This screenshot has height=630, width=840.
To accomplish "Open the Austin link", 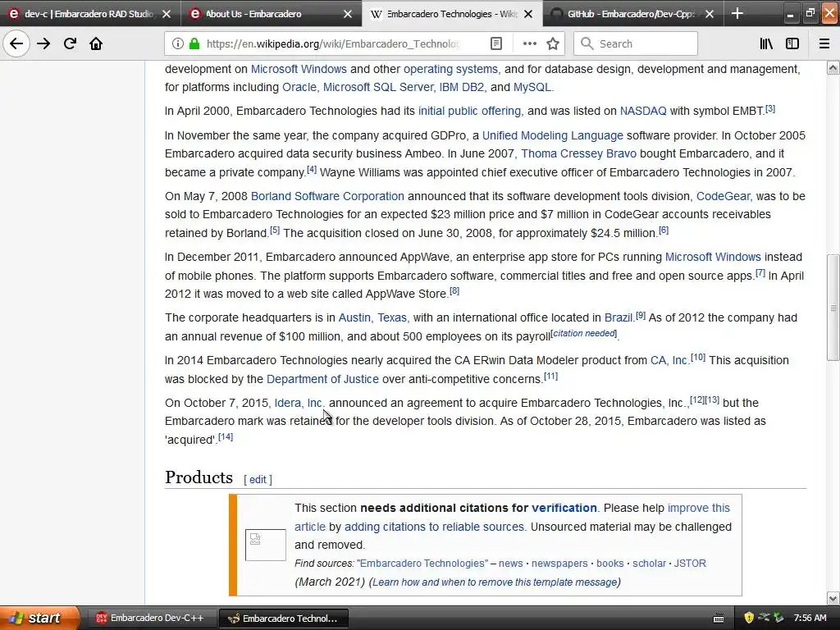I will tap(354, 317).
